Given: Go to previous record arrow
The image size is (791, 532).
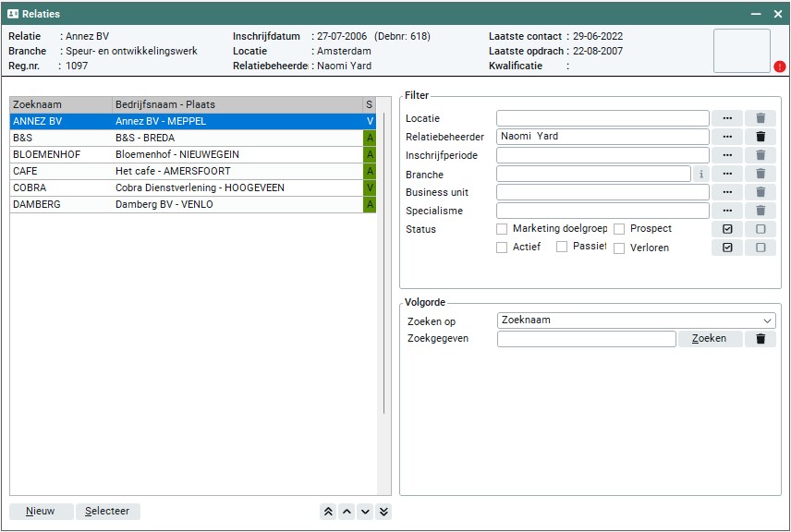Looking at the screenshot, I should 347,512.
